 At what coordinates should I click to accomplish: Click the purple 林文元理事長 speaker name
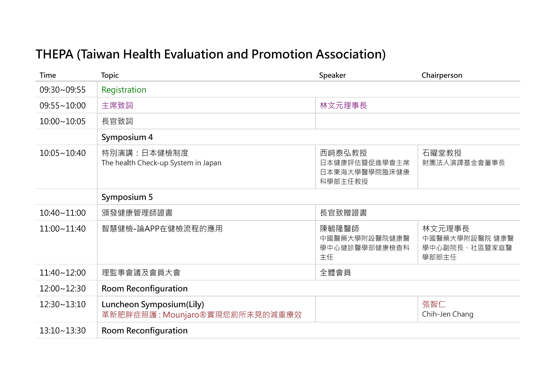pyautogui.click(x=343, y=106)
